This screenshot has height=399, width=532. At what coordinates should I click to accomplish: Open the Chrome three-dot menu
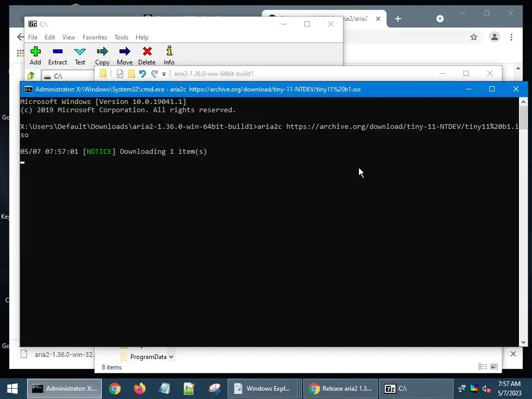click(511, 37)
